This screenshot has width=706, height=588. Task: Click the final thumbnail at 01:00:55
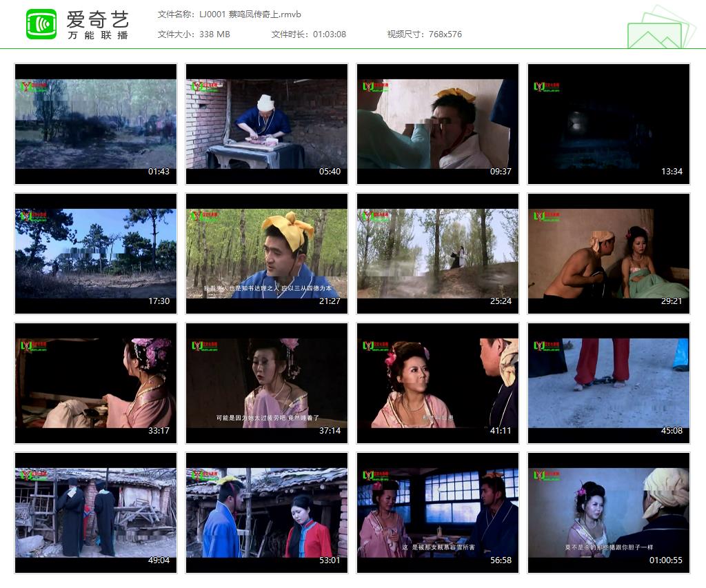click(x=609, y=513)
